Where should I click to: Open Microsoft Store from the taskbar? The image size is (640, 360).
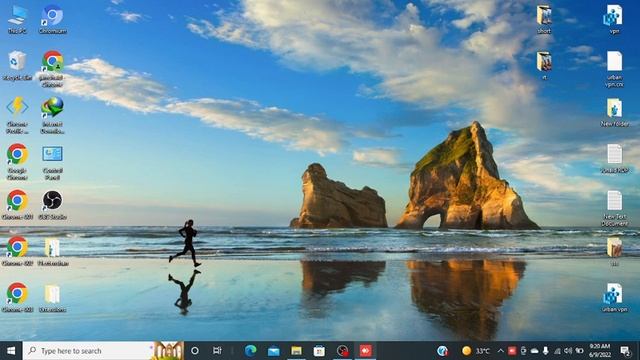319,351
